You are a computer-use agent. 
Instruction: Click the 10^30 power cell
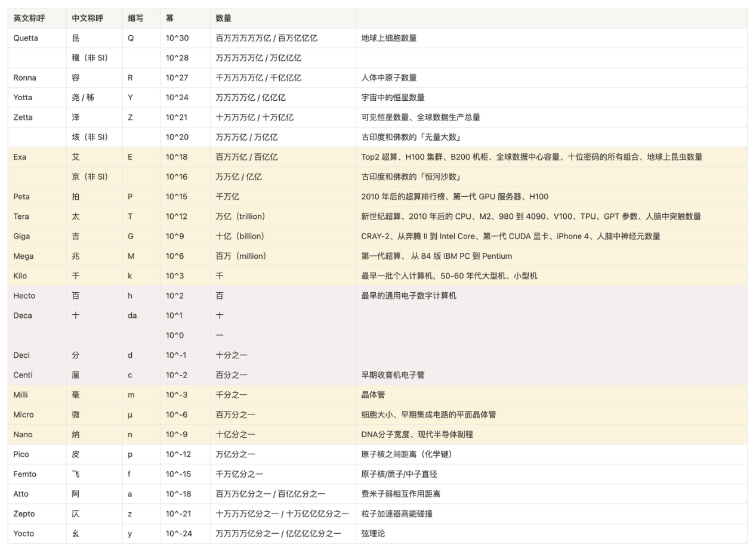point(186,38)
